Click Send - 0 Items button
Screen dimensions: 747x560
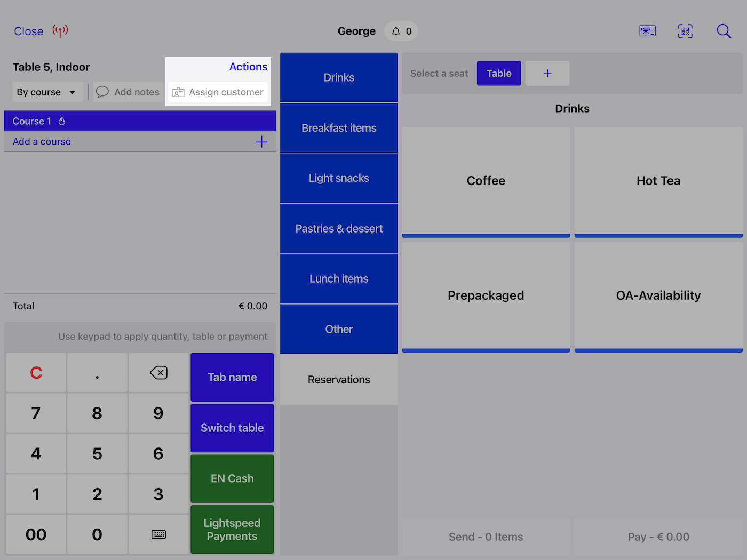[x=486, y=537]
